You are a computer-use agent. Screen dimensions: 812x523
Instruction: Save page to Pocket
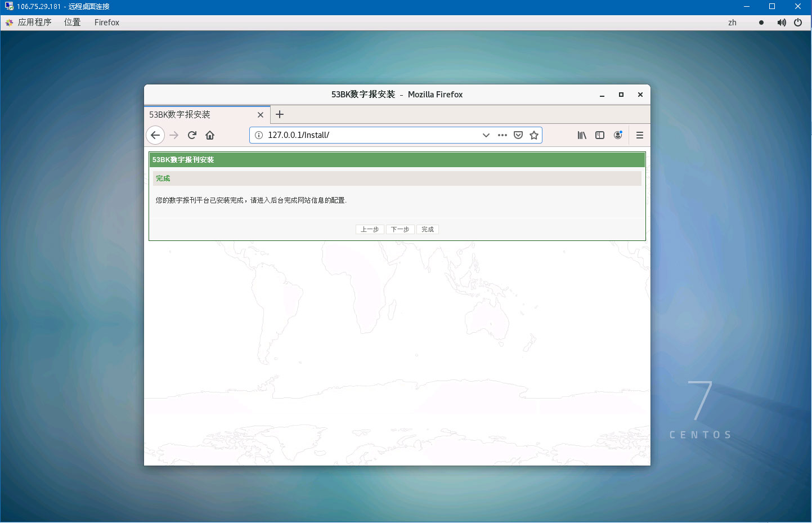coord(518,135)
